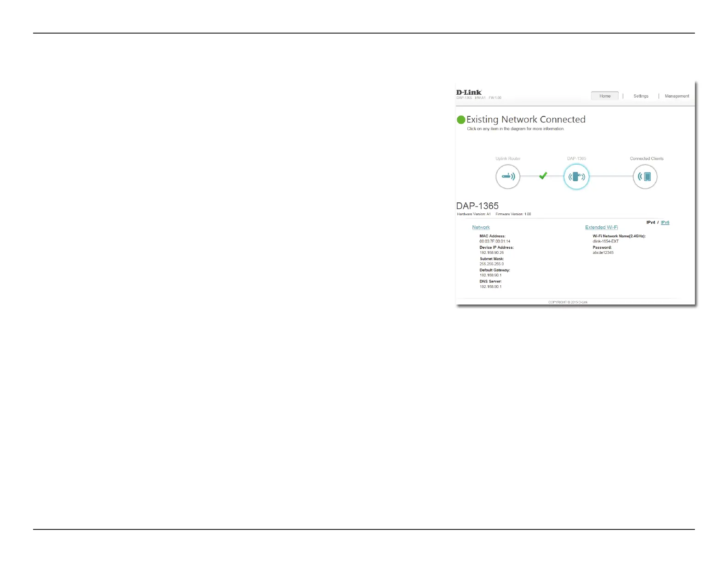728x563 pixels.
Task: Open the Network link
Action: [x=481, y=227]
